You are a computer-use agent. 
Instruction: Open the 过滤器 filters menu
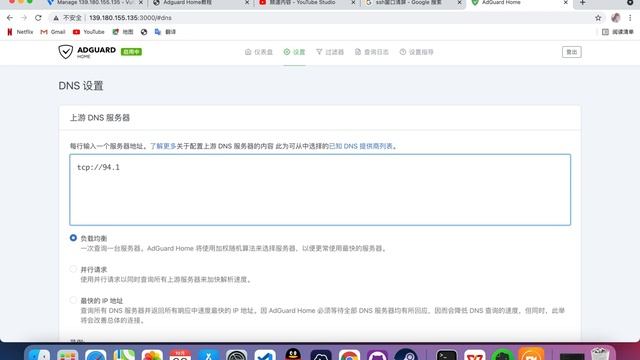tap(330, 52)
